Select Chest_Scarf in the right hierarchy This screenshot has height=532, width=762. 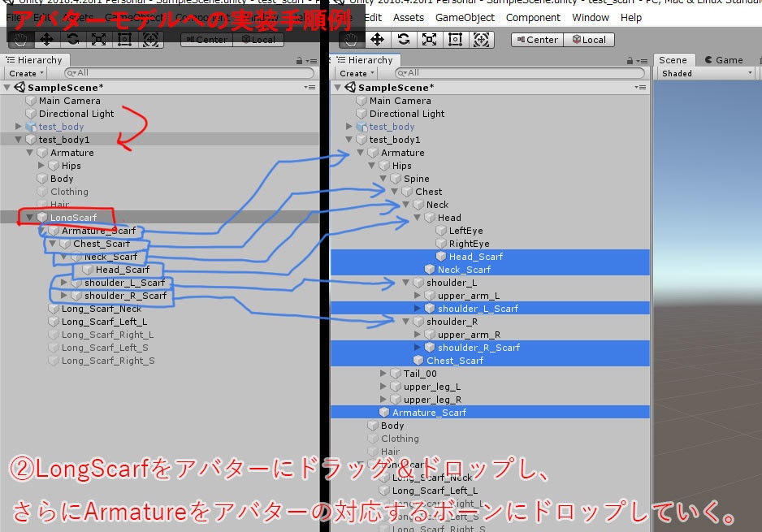(490, 360)
